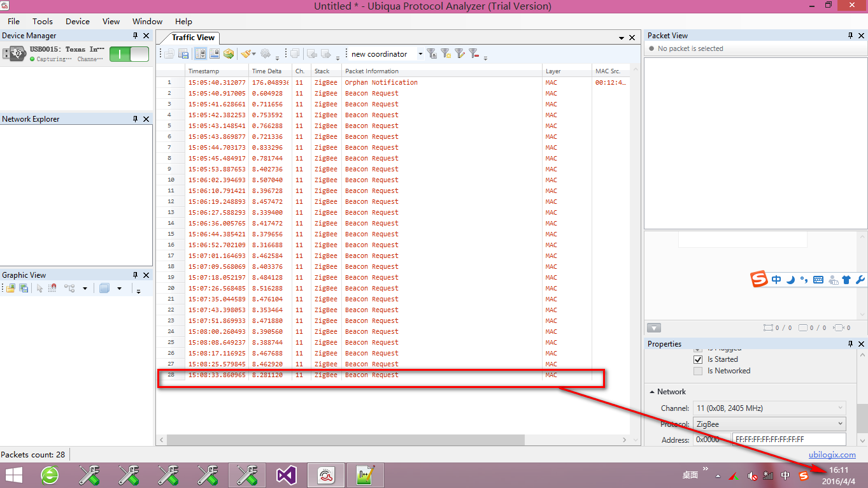Pin the Properties panel
The height and width of the screenshot is (488, 868).
(850, 344)
